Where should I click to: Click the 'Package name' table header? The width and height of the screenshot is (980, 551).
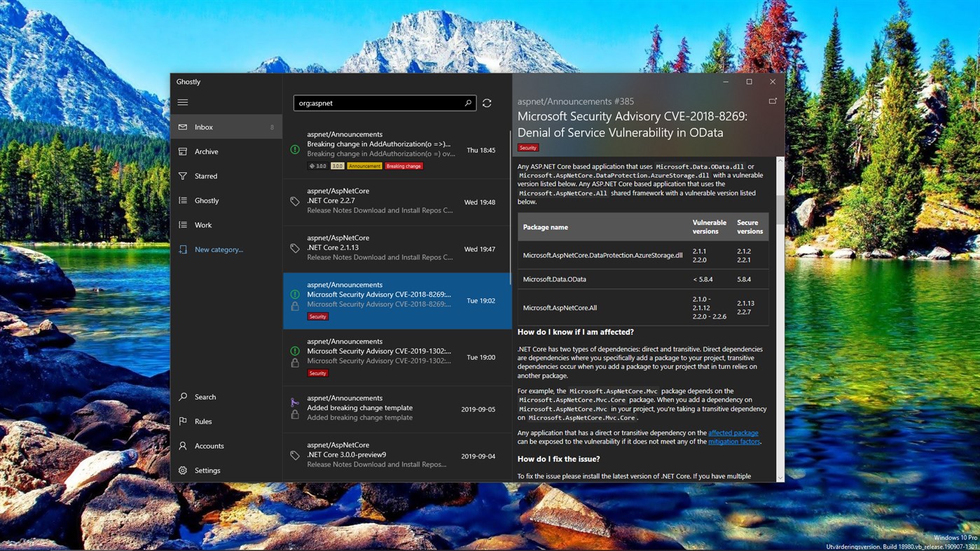coord(546,228)
